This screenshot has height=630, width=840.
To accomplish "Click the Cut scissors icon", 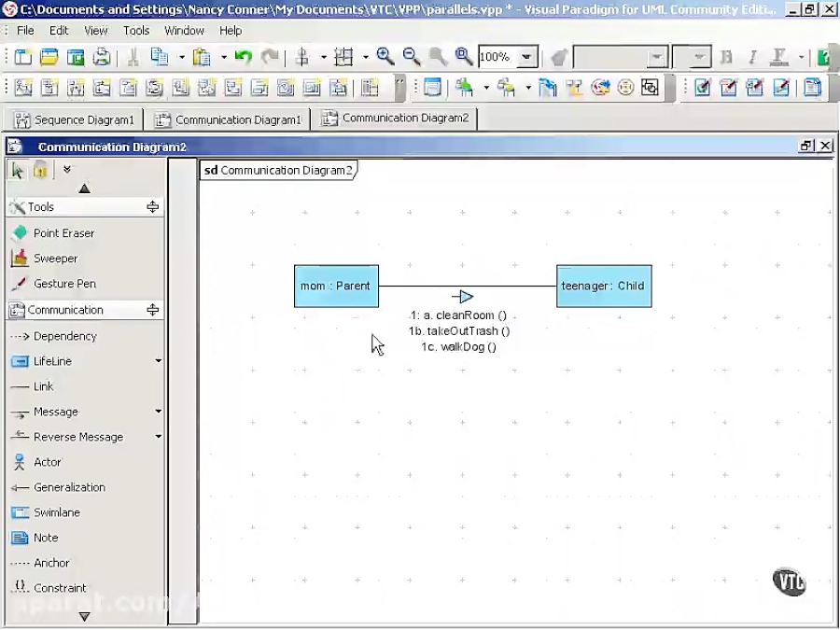I will [133, 57].
